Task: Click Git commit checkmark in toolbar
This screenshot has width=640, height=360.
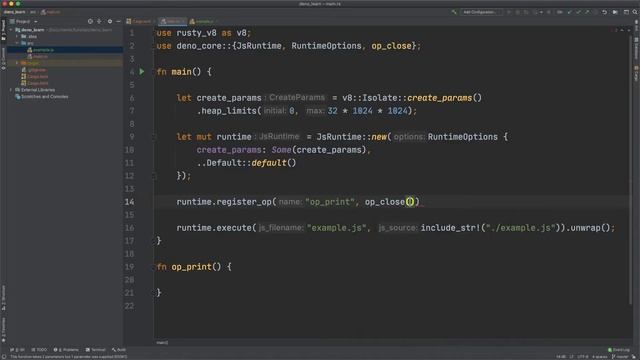Action: click(578, 12)
